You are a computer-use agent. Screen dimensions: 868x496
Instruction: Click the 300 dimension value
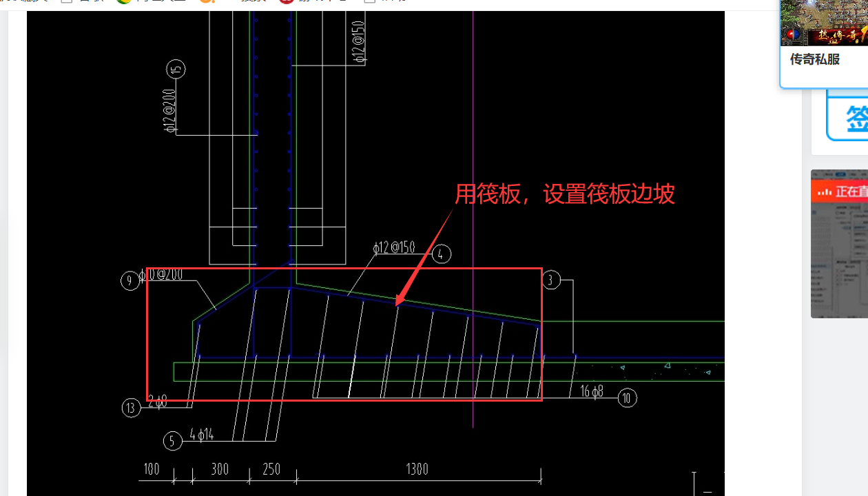click(220, 469)
